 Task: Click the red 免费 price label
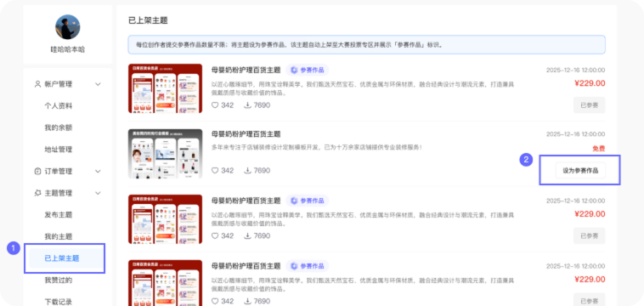pyautogui.click(x=599, y=149)
